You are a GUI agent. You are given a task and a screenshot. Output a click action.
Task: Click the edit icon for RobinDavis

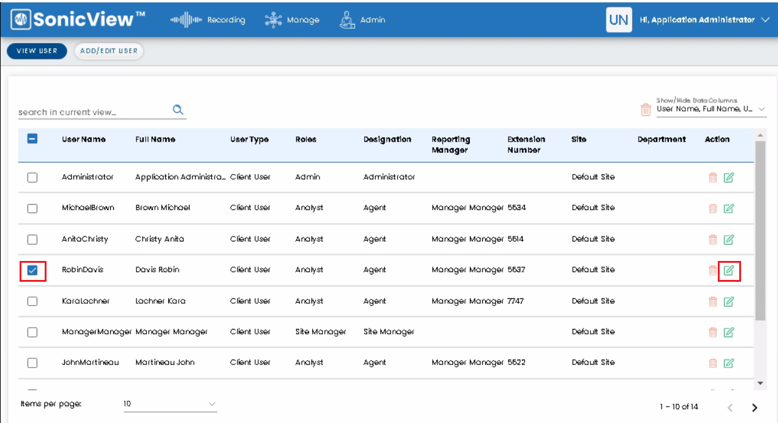tap(728, 270)
